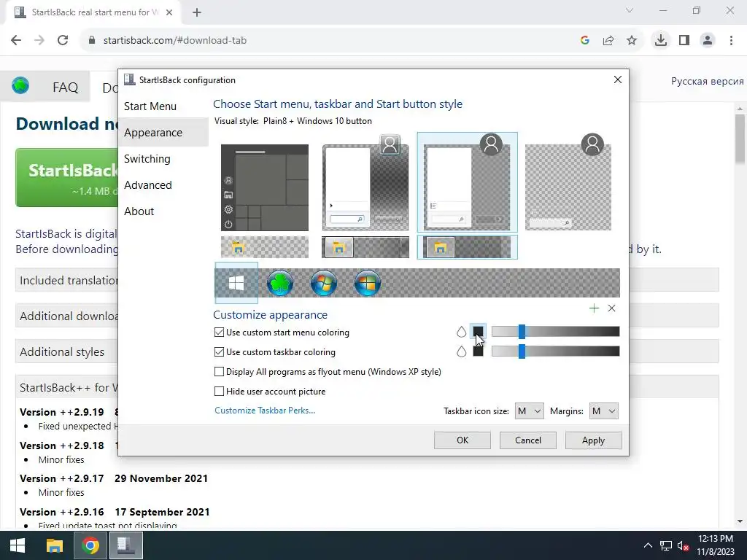Viewport: 747px width, 560px height.
Task: Click Cancel in the configuration dialog
Action: coord(528,440)
